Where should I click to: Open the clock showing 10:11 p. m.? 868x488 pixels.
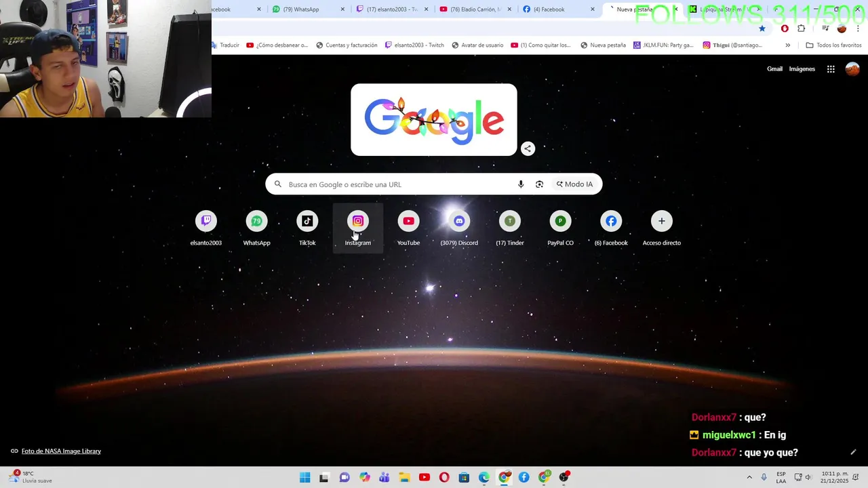tap(835, 477)
